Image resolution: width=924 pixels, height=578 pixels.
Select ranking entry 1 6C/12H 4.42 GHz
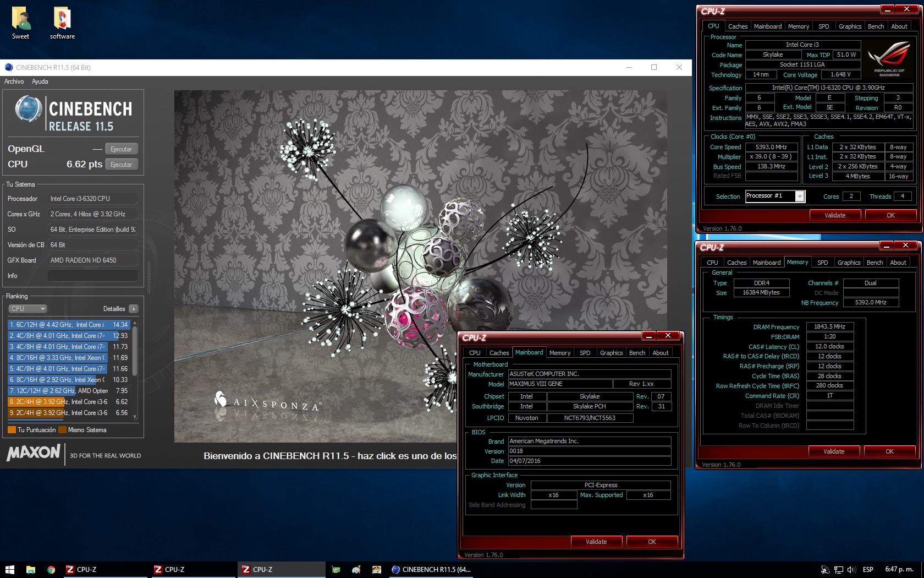point(69,325)
